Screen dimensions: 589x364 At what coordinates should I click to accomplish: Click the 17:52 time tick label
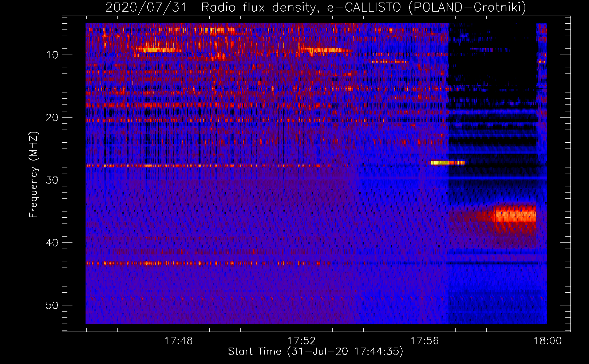click(301, 341)
